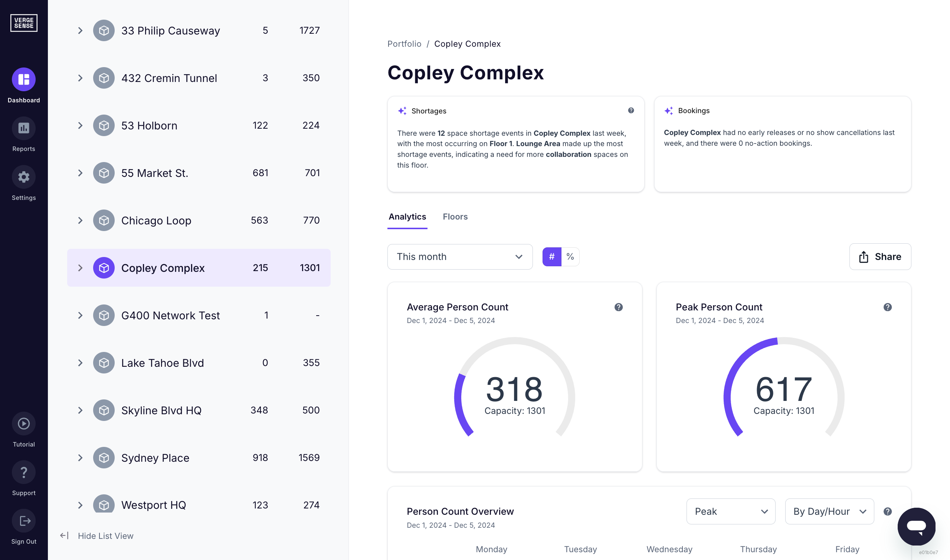Screen dimensions: 950x560
Task: Switch to the Floors tab
Action: [455, 217]
